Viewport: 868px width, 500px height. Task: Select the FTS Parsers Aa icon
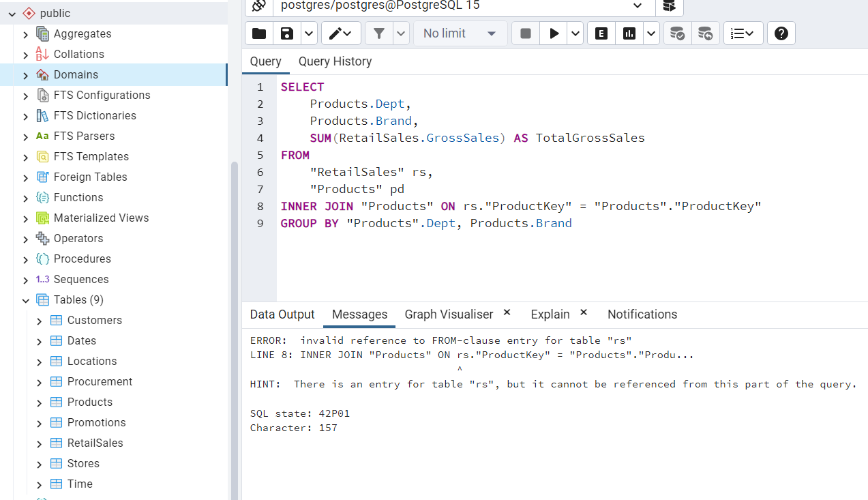[42, 136]
